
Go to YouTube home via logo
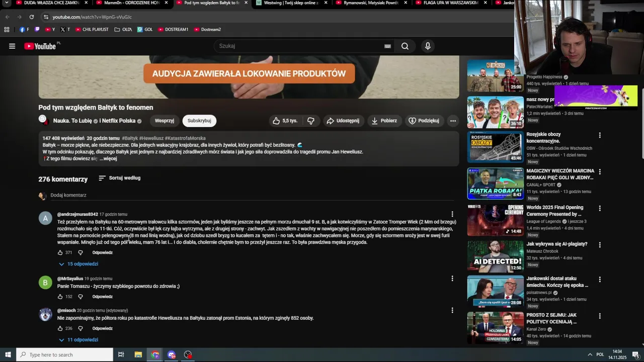click(40, 46)
